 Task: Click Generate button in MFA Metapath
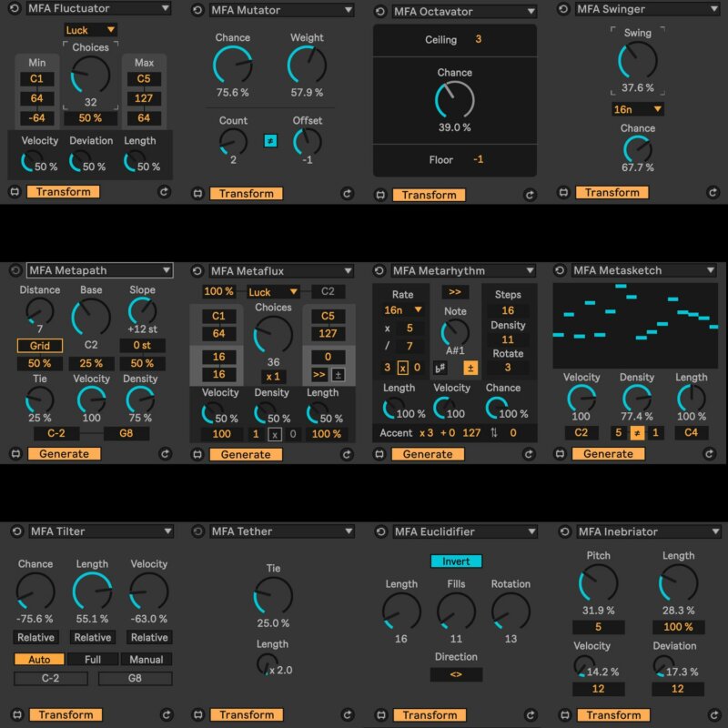tap(64, 453)
